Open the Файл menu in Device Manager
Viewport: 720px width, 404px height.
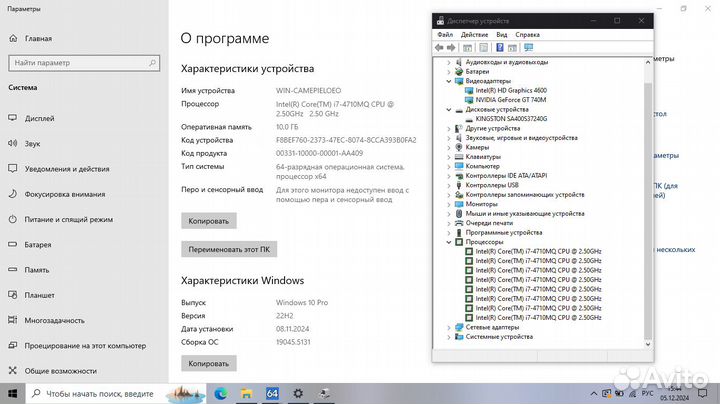[x=445, y=34]
